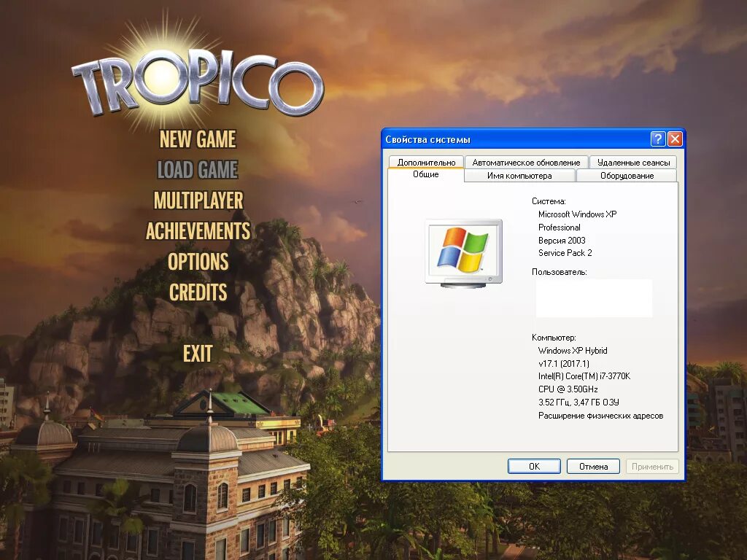Click the Microsoft Windows XP text
747x560 pixels.
(577, 214)
